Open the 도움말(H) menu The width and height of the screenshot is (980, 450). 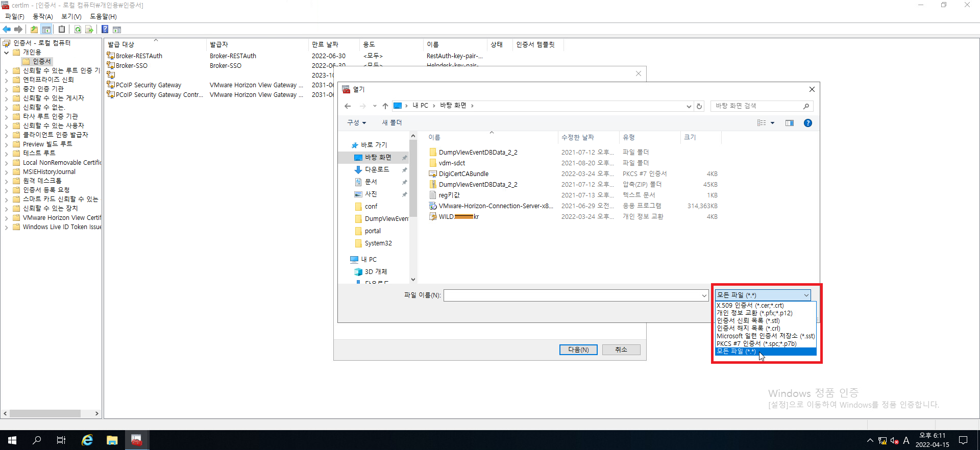click(x=103, y=17)
